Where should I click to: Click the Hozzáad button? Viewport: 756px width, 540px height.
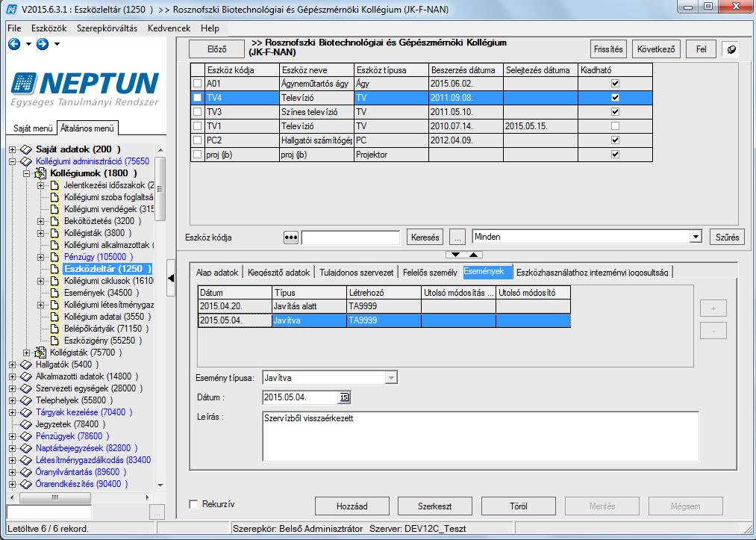[352, 506]
